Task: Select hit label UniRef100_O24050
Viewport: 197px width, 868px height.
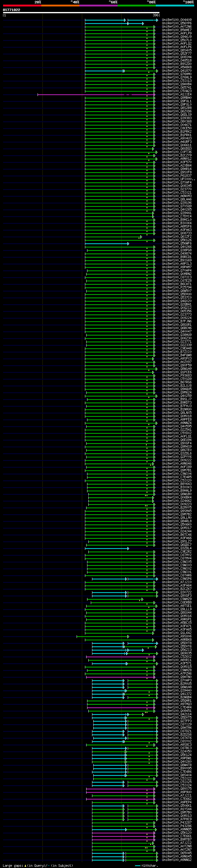Action: [177, 751]
